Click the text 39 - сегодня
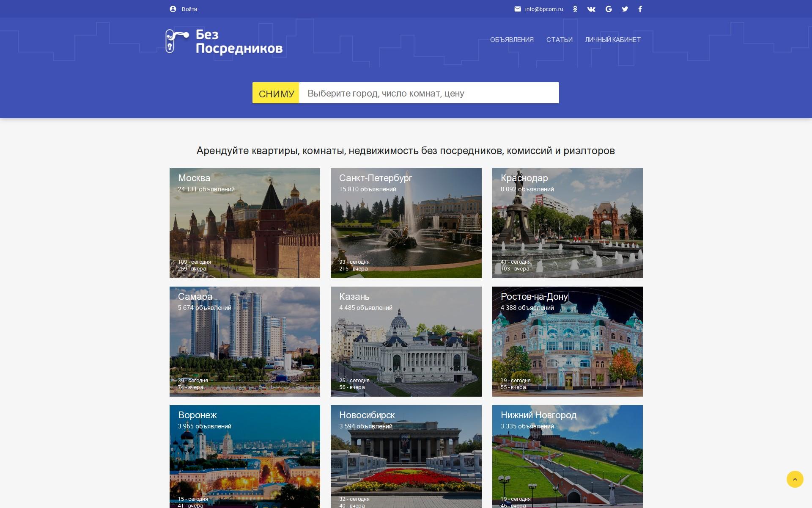This screenshot has height=508, width=812. click(x=193, y=381)
